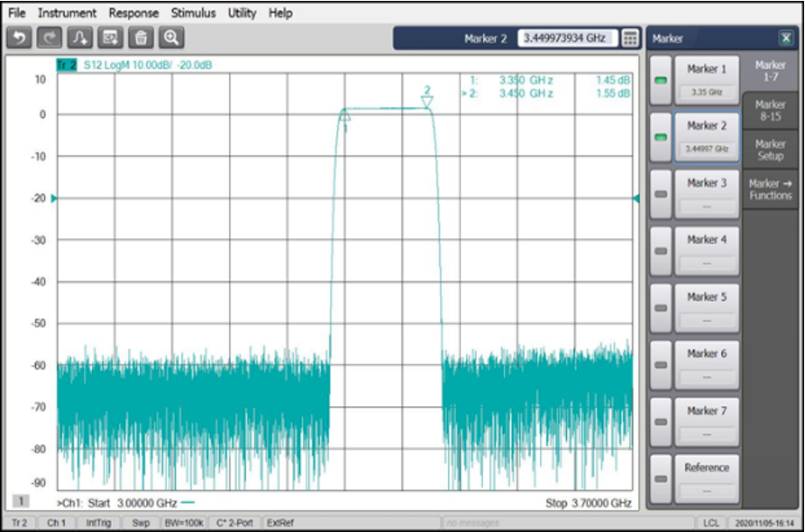This screenshot has width=805, height=532.
Task: Open the Marker Setup tab
Action: [770, 150]
